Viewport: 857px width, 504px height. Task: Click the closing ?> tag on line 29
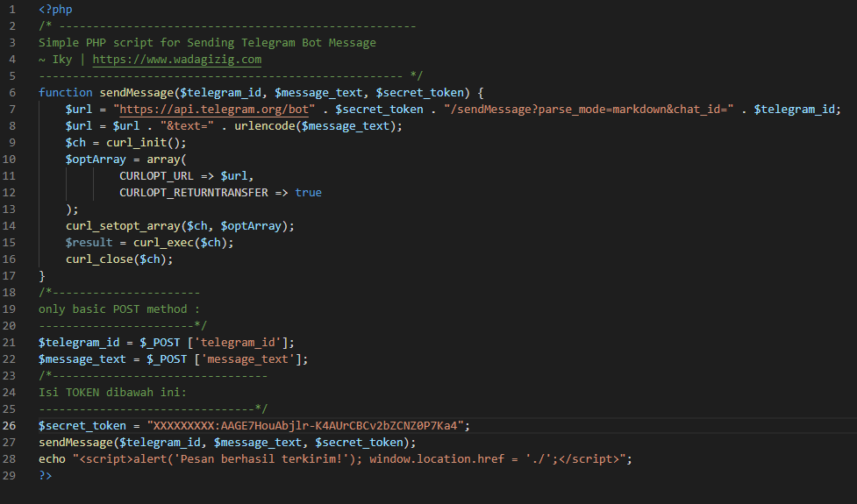pos(46,476)
